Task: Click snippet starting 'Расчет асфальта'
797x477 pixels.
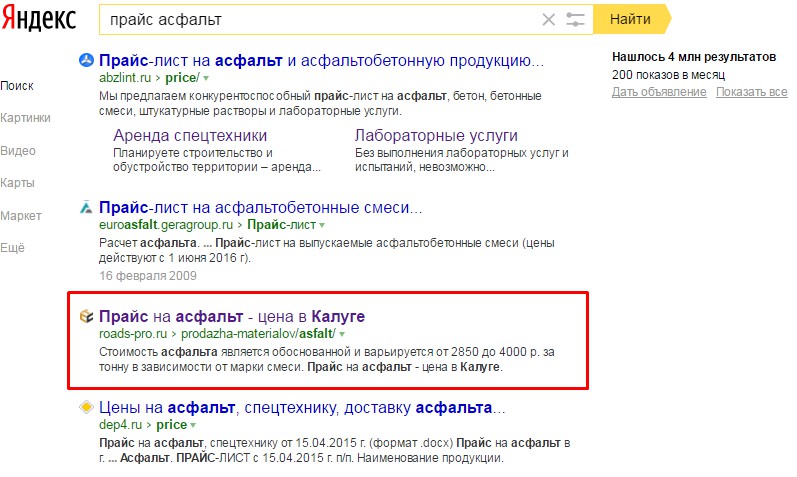Action: (327, 250)
